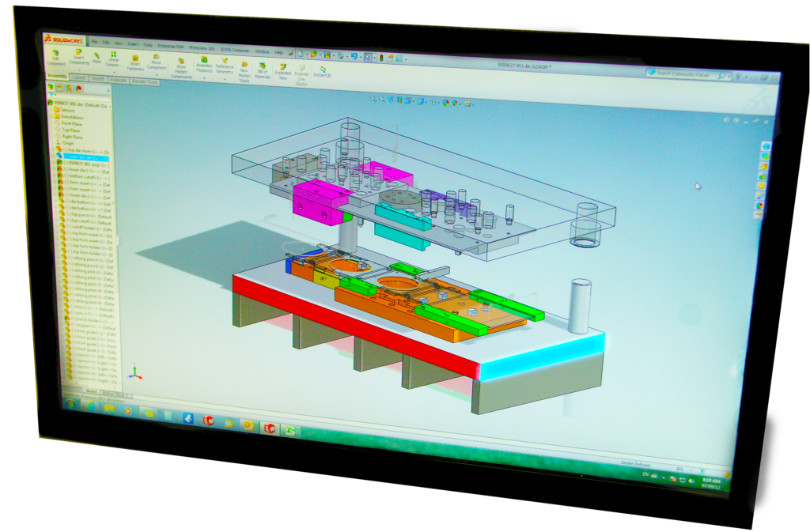Open the View menu
This screenshot has height=532, width=810.
[x=119, y=43]
